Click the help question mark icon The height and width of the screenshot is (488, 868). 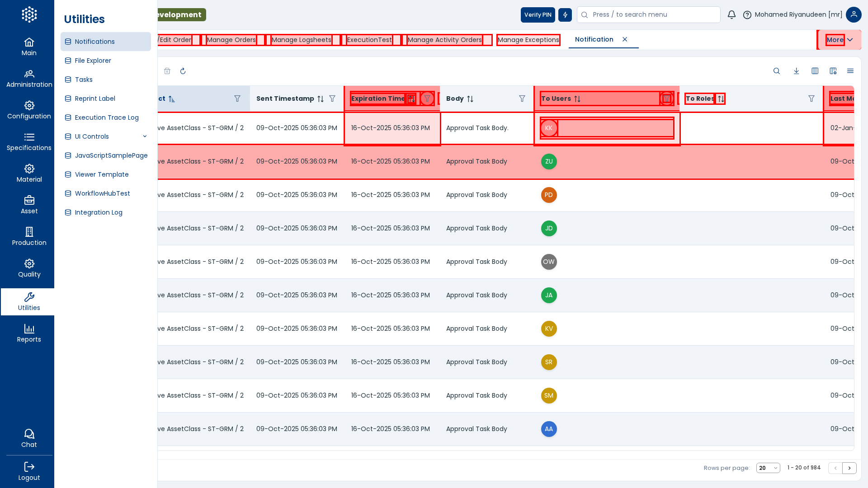[x=747, y=15]
